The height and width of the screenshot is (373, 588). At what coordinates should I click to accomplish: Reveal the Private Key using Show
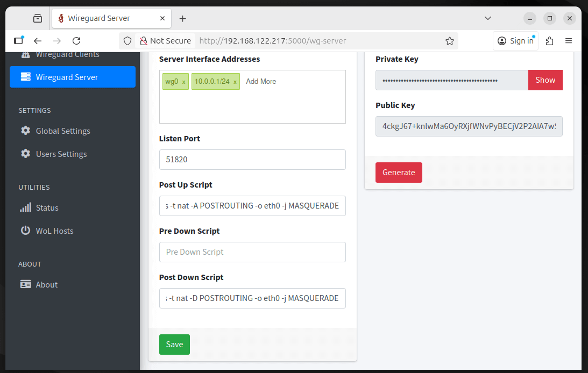click(545, 80)
